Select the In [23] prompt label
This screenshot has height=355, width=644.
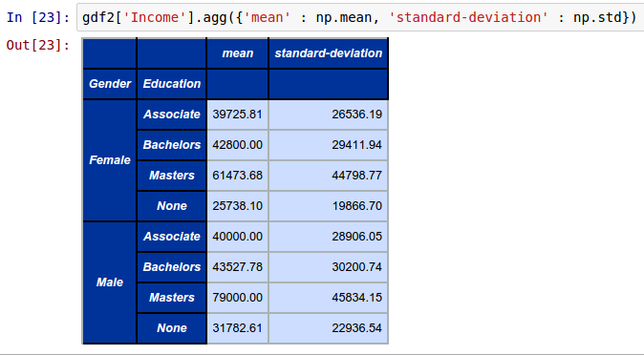pos(38,17)
